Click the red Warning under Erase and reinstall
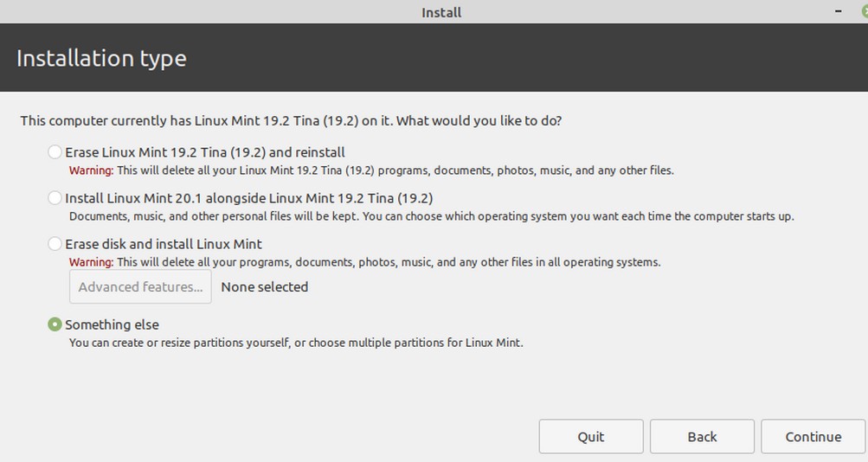Viewport: 868px width, 462px height. click(x=91, y=170)
